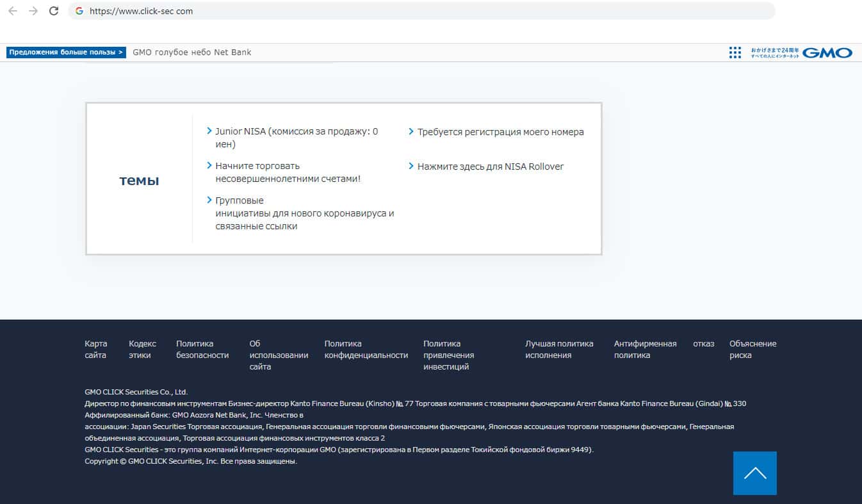The height and width of the screenshot is (504, 862).
Task: Click the Google icon in address bar
Action: tap(79, 11)
